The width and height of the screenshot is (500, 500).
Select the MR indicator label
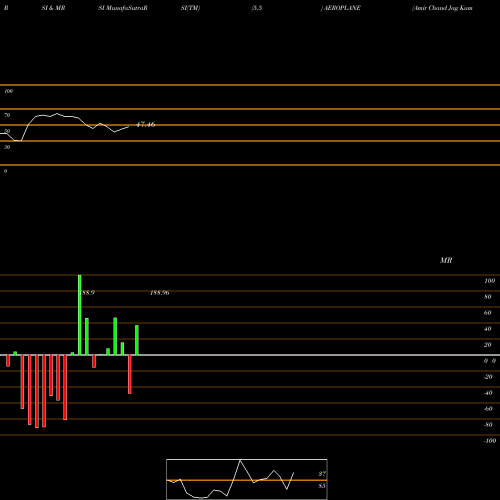pyautogui.click(x=446, y=260)
